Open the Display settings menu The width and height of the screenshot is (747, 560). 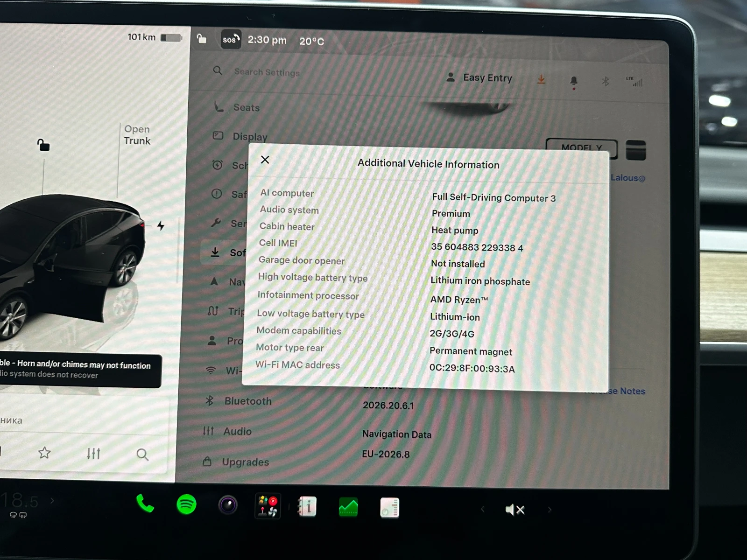point(240,136)
